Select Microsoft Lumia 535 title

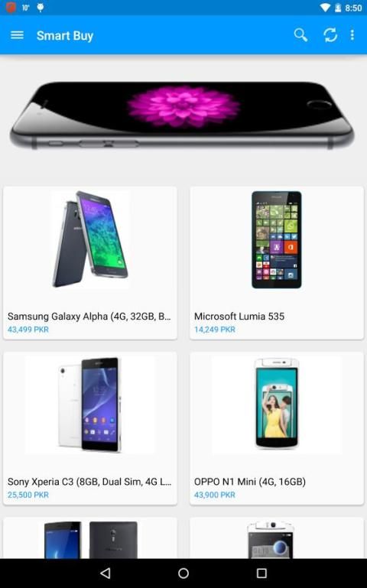239,316
